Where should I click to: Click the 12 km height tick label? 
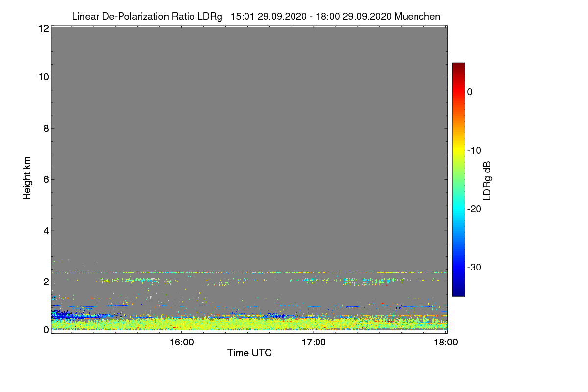(x=43, y=28)
